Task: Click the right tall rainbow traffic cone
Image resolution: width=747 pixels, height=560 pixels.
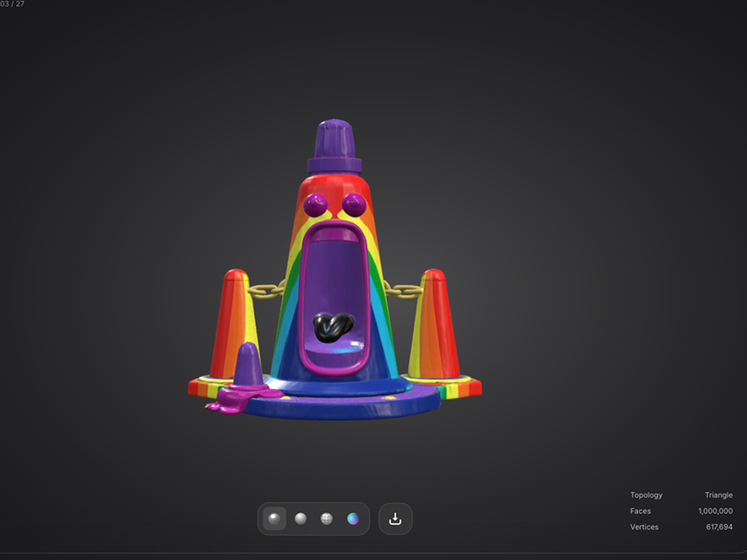Action: 435,324
